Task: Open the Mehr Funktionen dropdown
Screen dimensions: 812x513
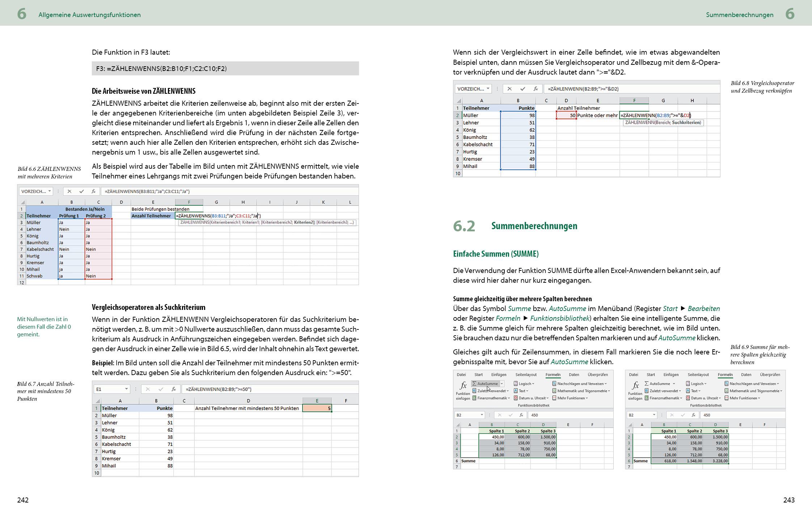Action: click(x=572, y=398)
